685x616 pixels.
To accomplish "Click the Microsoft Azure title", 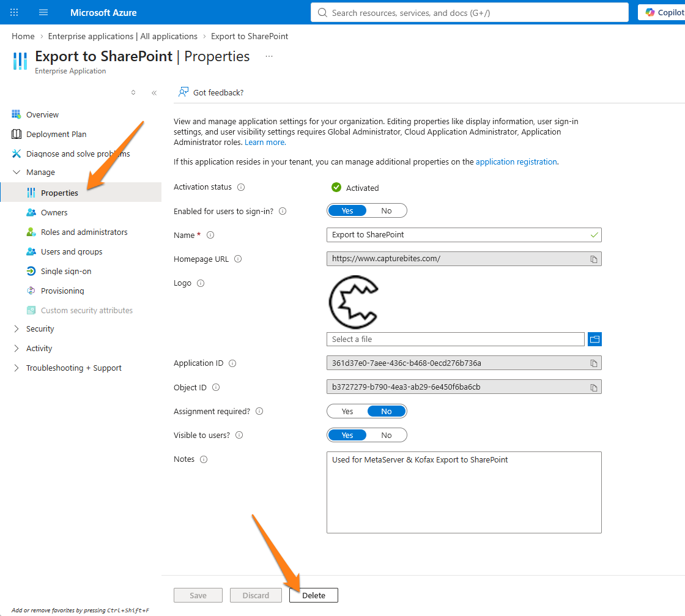I will point(103,13).
